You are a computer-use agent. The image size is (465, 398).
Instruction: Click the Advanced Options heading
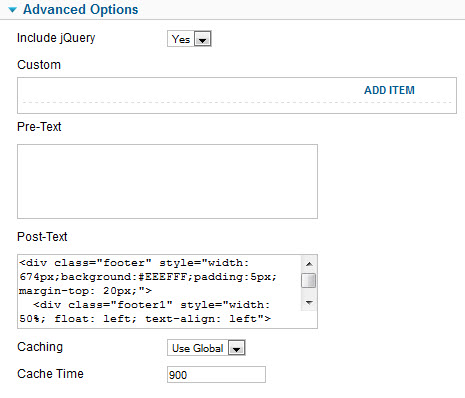(80, 9)
